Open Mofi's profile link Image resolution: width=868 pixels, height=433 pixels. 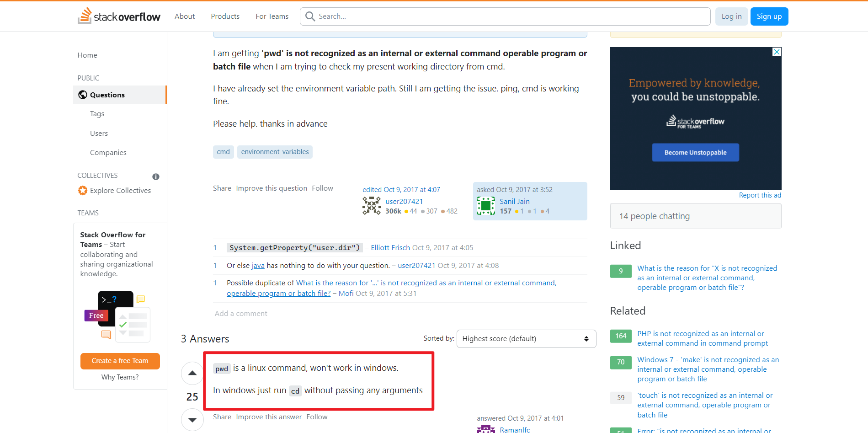346,294
